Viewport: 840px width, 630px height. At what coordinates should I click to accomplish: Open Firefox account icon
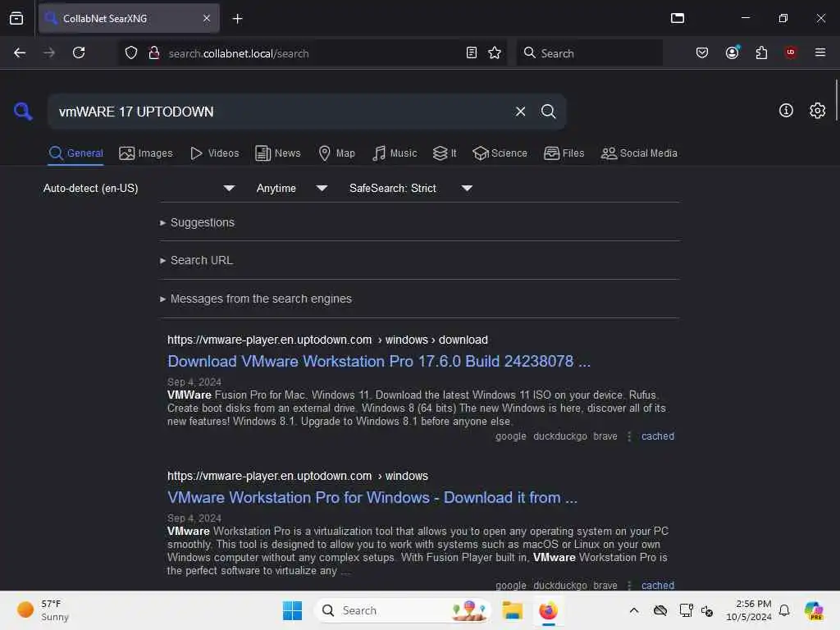click(x=732, y=52)
